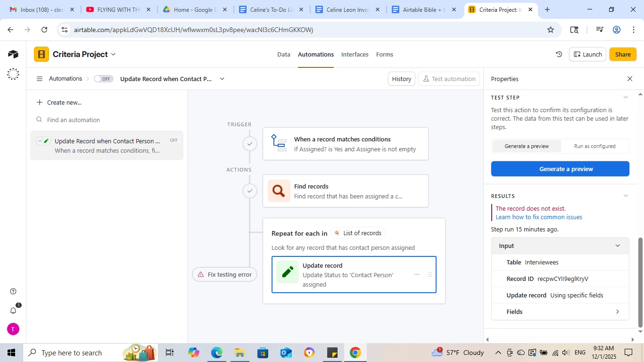Select the Find records magnifier icon

point(279,191)
